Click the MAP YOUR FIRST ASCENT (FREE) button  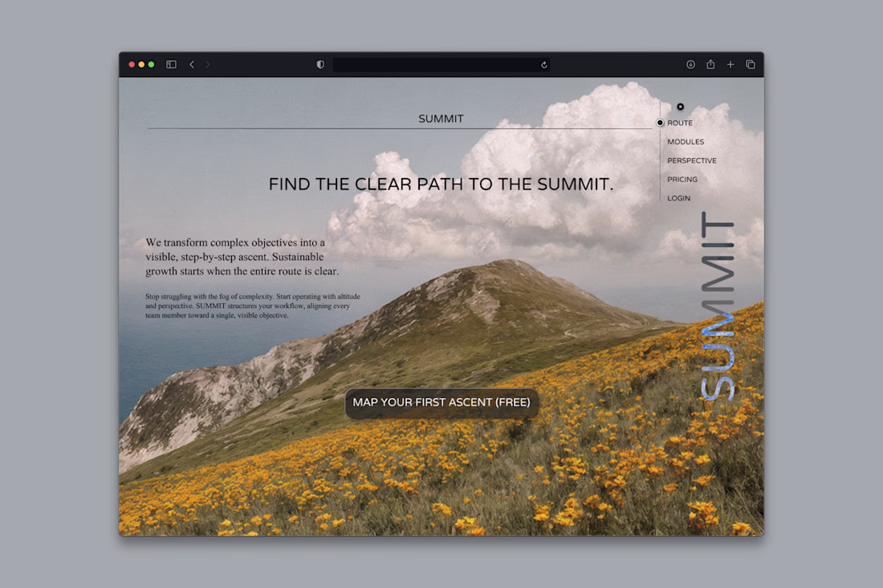(441, 403)
